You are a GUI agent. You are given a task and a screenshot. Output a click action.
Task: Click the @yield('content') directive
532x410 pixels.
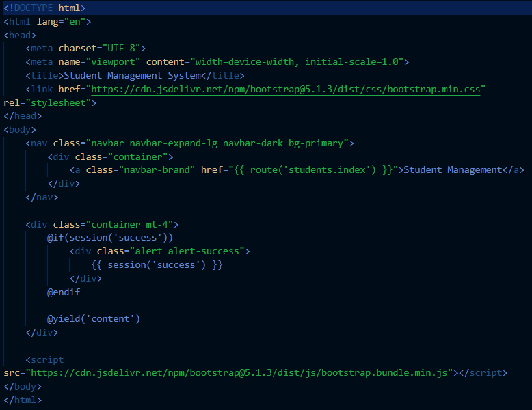coord(93,319)
